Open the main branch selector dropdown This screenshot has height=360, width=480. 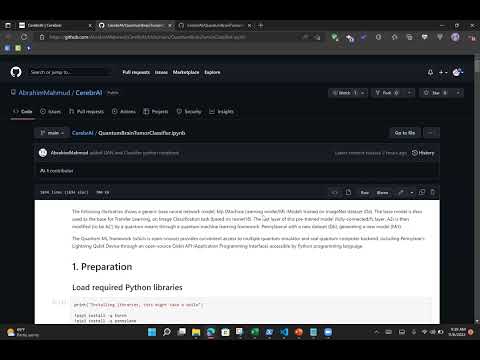52,133
